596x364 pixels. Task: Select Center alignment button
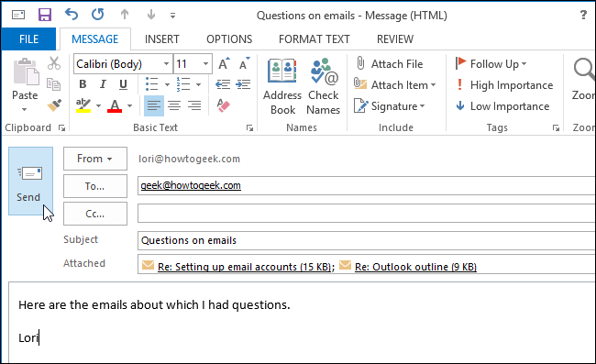pyautogui.click(x=174, y=105)
